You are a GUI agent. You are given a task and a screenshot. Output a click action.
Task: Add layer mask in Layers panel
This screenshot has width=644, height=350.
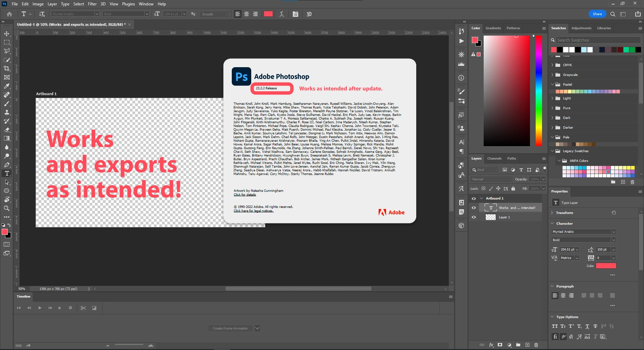click(500, 345)
